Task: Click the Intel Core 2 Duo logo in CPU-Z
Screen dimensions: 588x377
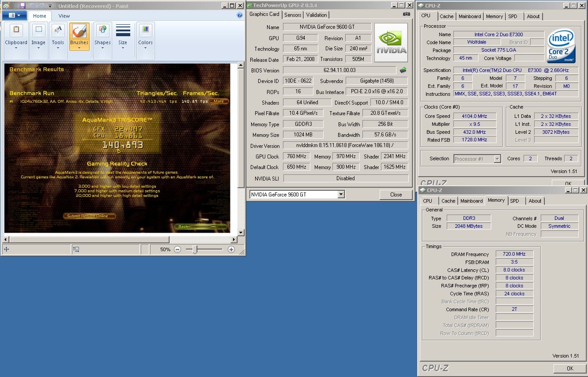Action: (x=562, y=47)
